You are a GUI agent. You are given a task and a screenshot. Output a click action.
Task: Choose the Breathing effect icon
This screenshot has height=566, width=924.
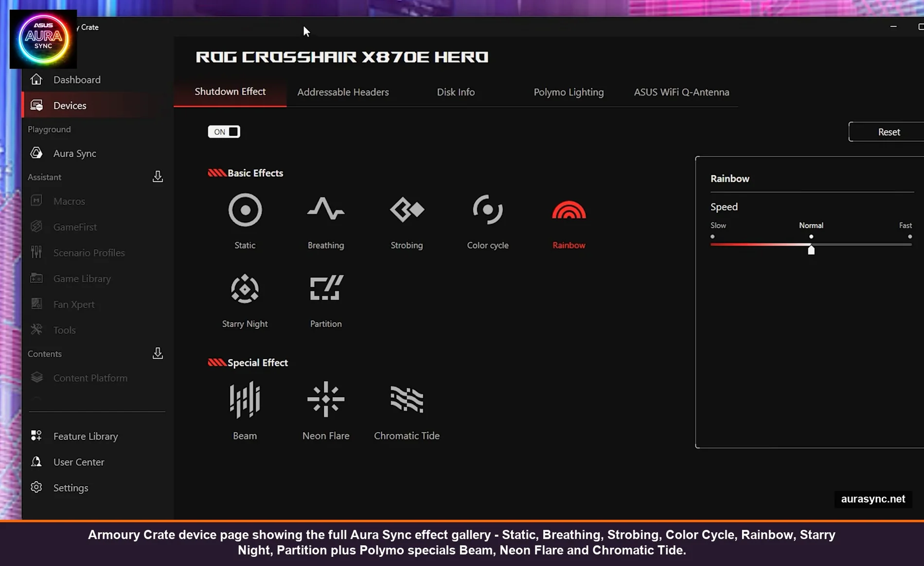[x=325, y=210]
